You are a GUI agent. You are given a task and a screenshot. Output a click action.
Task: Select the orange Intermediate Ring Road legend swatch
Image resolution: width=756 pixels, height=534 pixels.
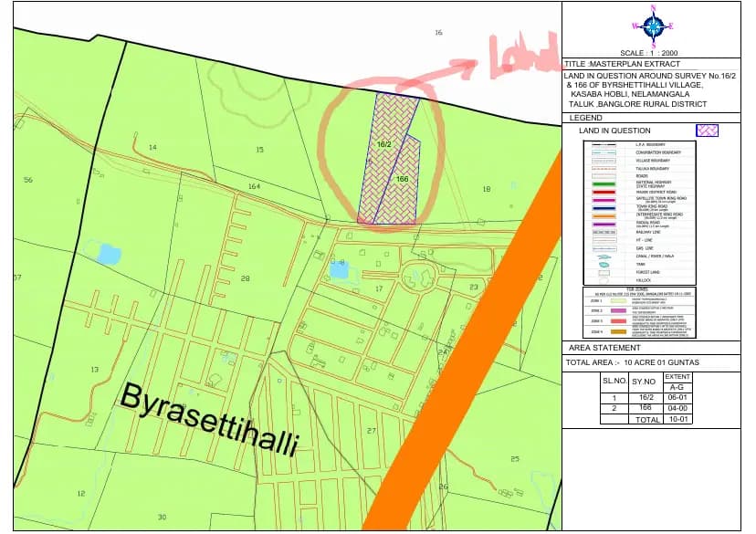coord(604,216)
